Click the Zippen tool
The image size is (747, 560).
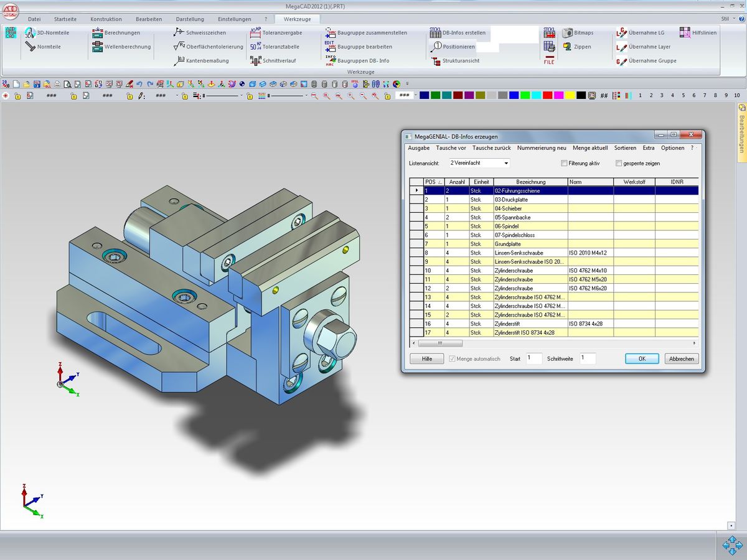[x=576, y=47]
